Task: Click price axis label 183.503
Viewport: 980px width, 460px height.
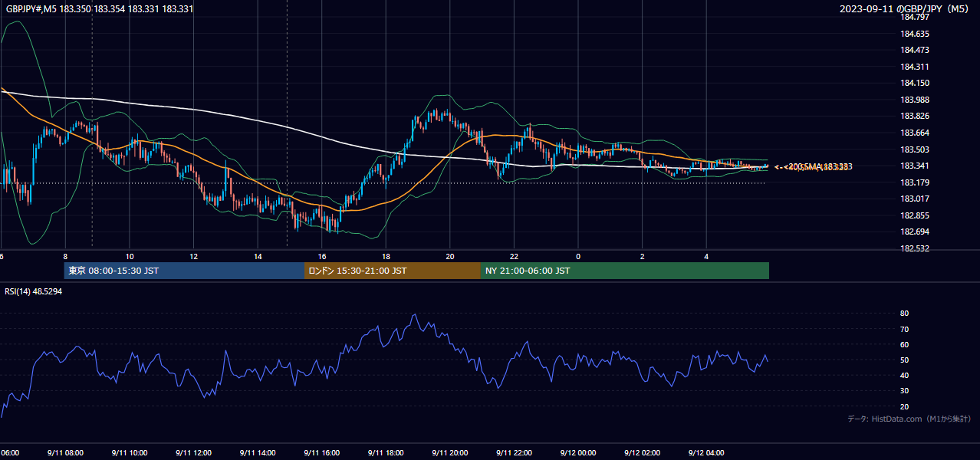Action: pos(915,149)
